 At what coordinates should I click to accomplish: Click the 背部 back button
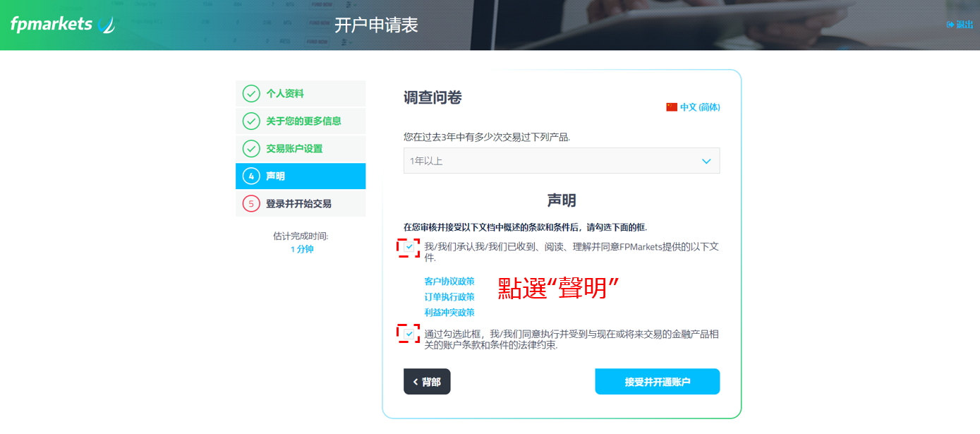coord(427,382)
